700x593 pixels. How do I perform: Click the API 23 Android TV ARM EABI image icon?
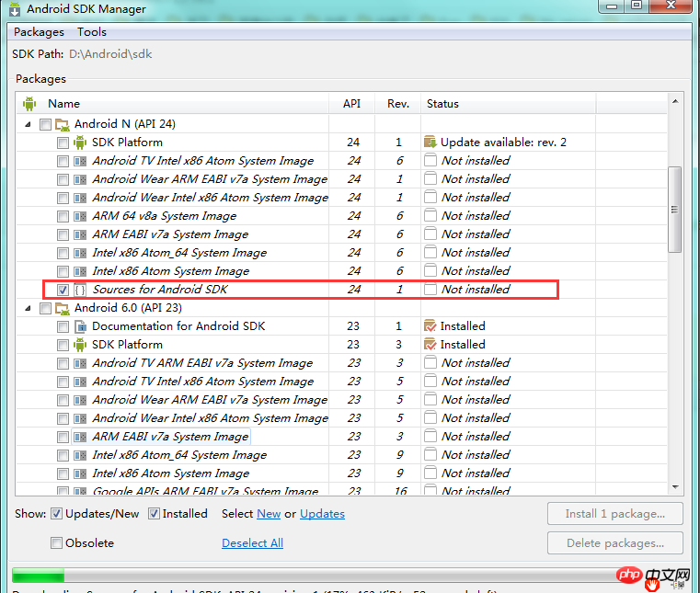tap(80, 363)
